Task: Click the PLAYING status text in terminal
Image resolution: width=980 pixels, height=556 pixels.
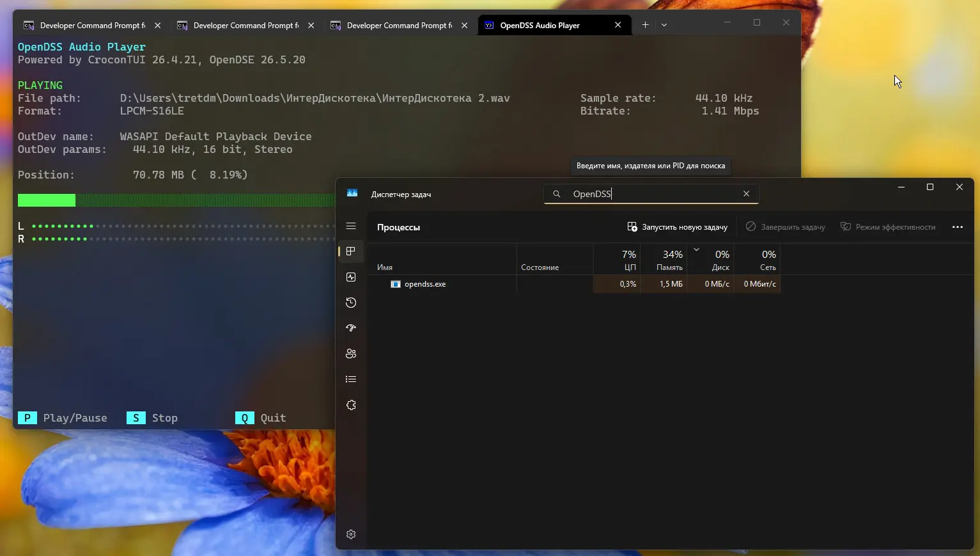Action: [40, 85]
